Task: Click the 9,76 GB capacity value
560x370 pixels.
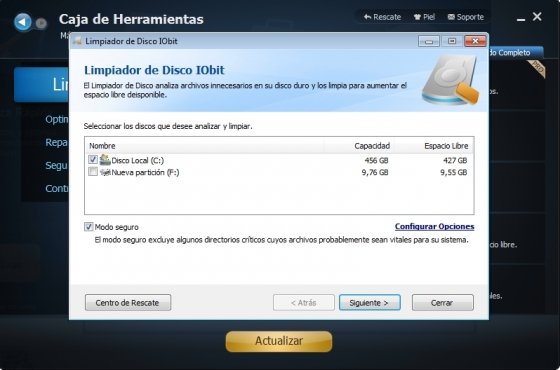Action: (375, 172)
